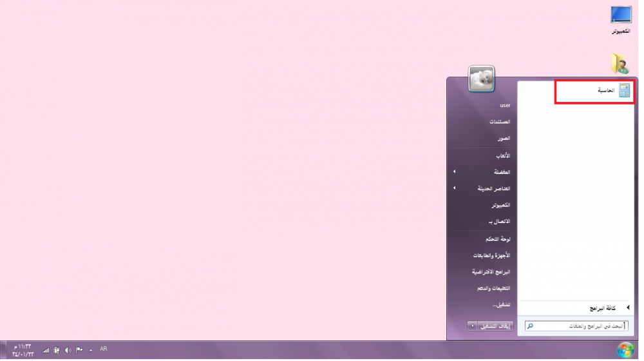Click the Action Center flag icon
Screen dimensions: 644x361
click(x=79, y=350)
